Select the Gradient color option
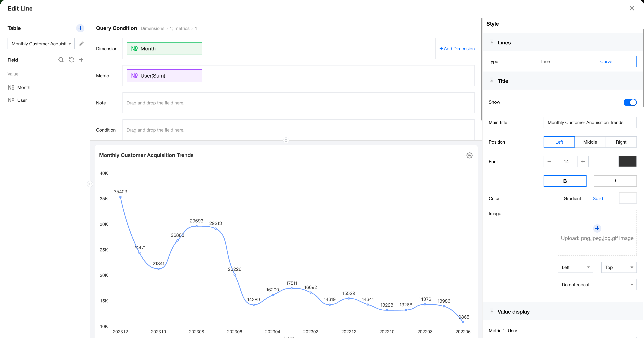 coord(572,199)
